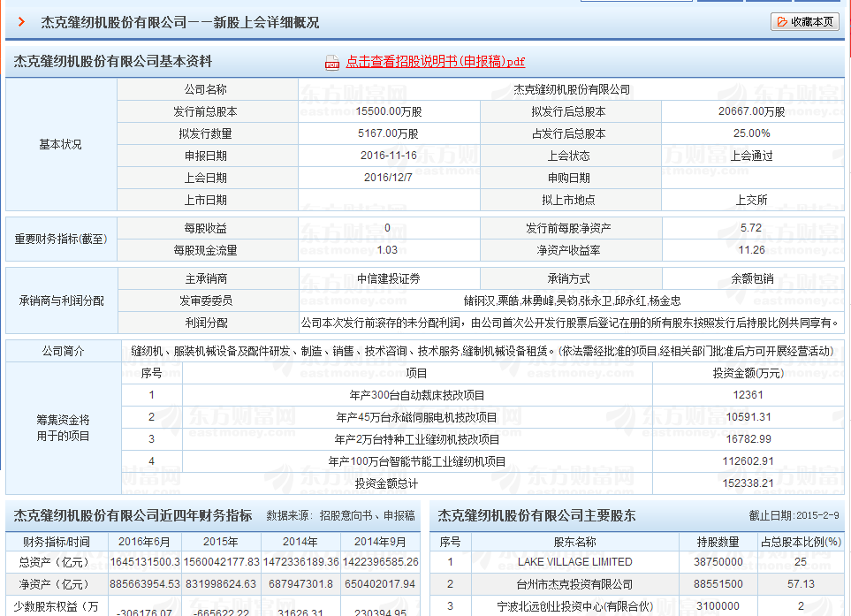The width and height of the screenshot is (851, 616).
Task: Click the 数据来源: 招股意向书、申报稿 note
Action: point(340,515)
